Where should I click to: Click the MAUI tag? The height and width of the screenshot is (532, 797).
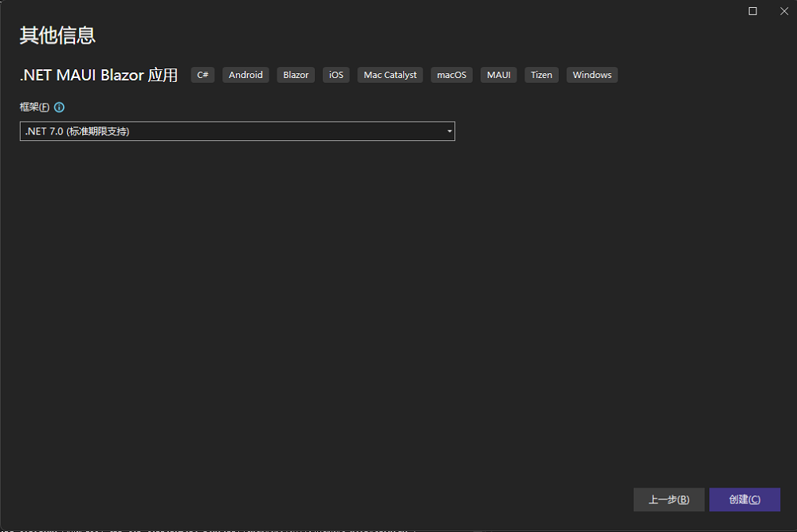click(499, 75)
